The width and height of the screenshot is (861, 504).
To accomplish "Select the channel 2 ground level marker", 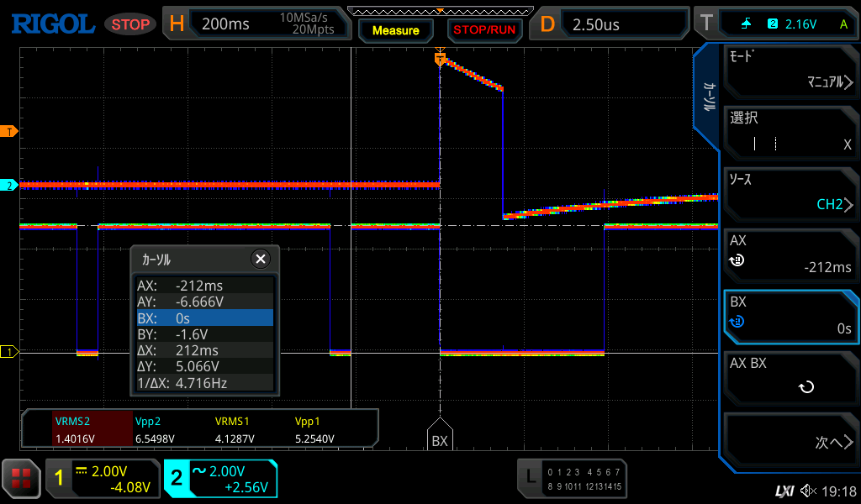I will click(x=10, y=185).
